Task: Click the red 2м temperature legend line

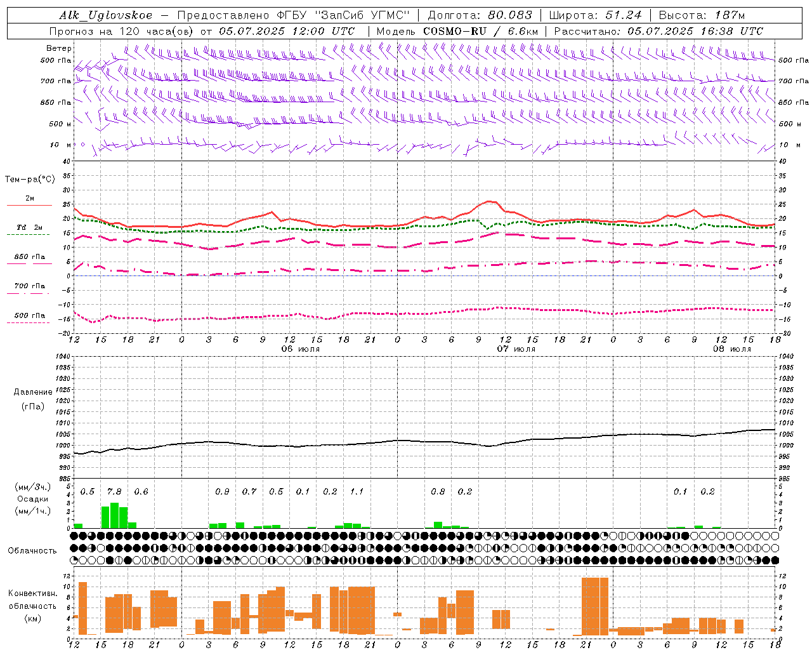Action: 29,205
